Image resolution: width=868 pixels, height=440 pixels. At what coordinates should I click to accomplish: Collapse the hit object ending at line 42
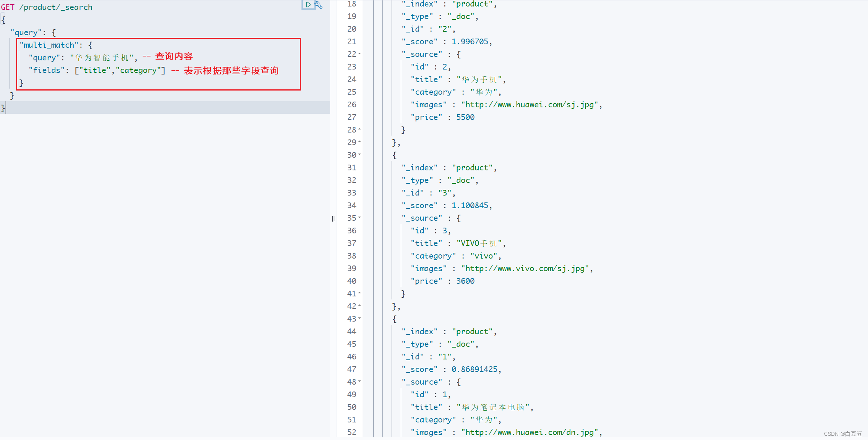coord(360,306)
